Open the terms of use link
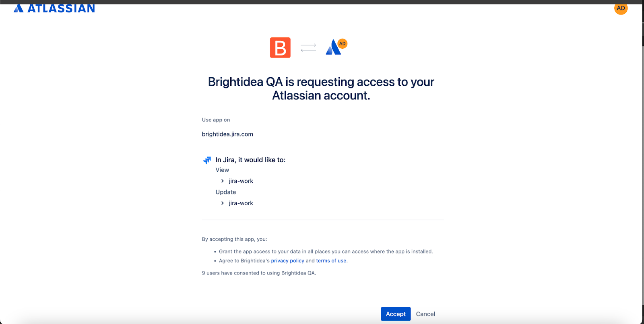 331,261
